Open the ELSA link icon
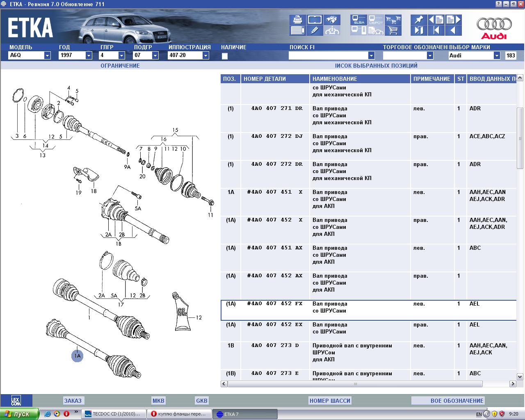This screenshot has width=525, height=420. click(x=358, y=19)
